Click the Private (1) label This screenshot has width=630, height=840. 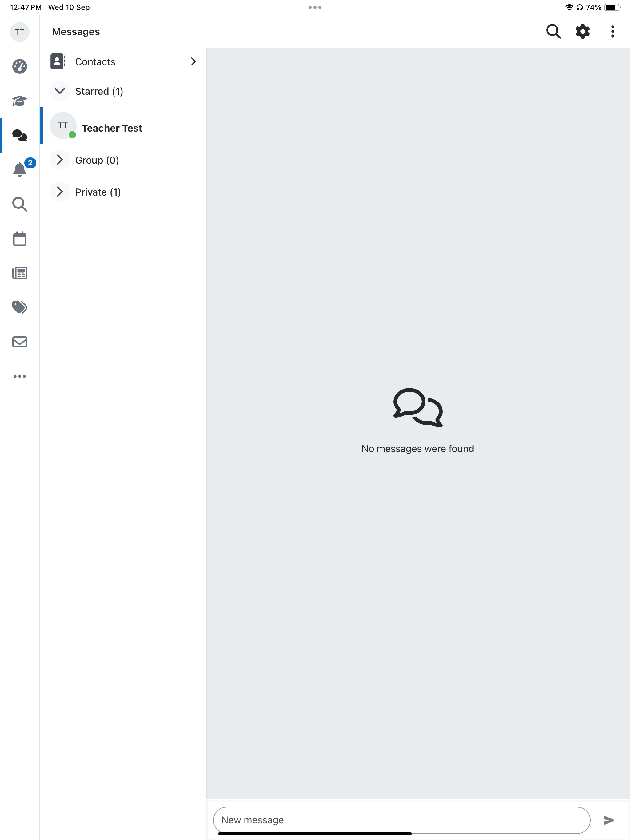click(x=98, y=192)
